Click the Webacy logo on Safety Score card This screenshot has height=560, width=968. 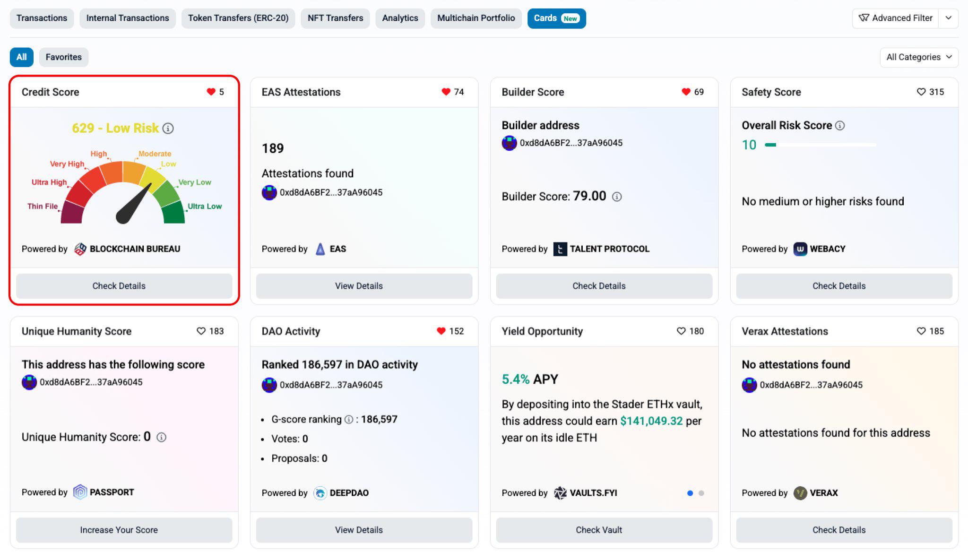(800, 249)
